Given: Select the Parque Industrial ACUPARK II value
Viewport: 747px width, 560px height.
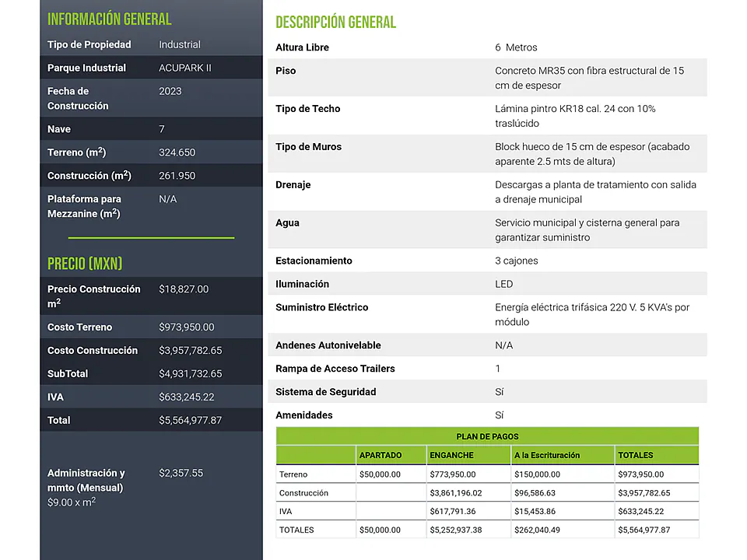Looking at the screenshot, I should [x=185, y=68].
